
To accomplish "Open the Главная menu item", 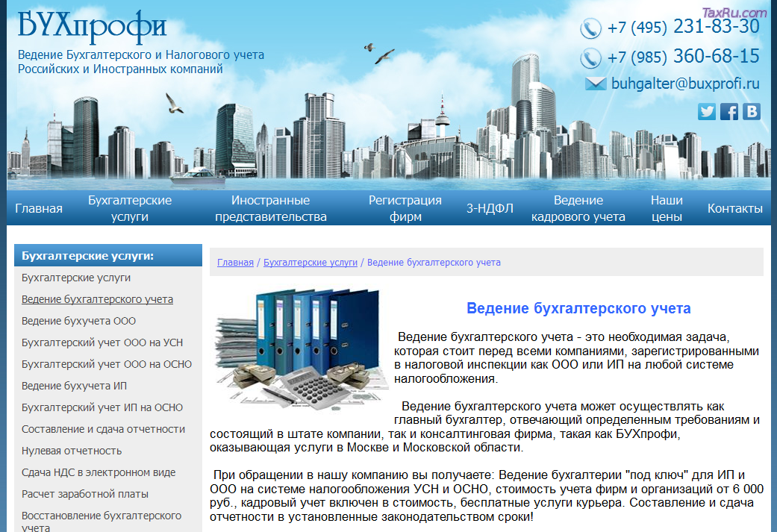I will coord(39,208).
